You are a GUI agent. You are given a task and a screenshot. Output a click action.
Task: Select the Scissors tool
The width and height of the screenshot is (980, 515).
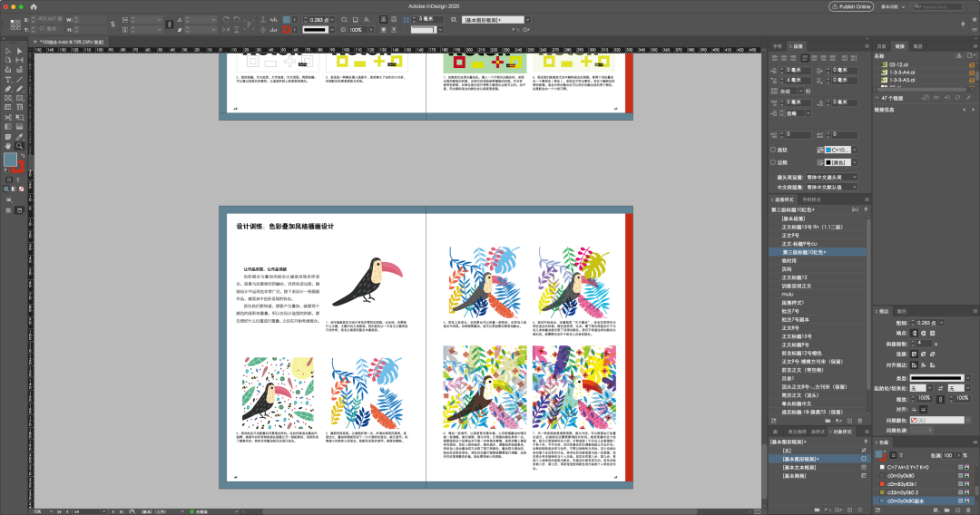click(7, 117)
